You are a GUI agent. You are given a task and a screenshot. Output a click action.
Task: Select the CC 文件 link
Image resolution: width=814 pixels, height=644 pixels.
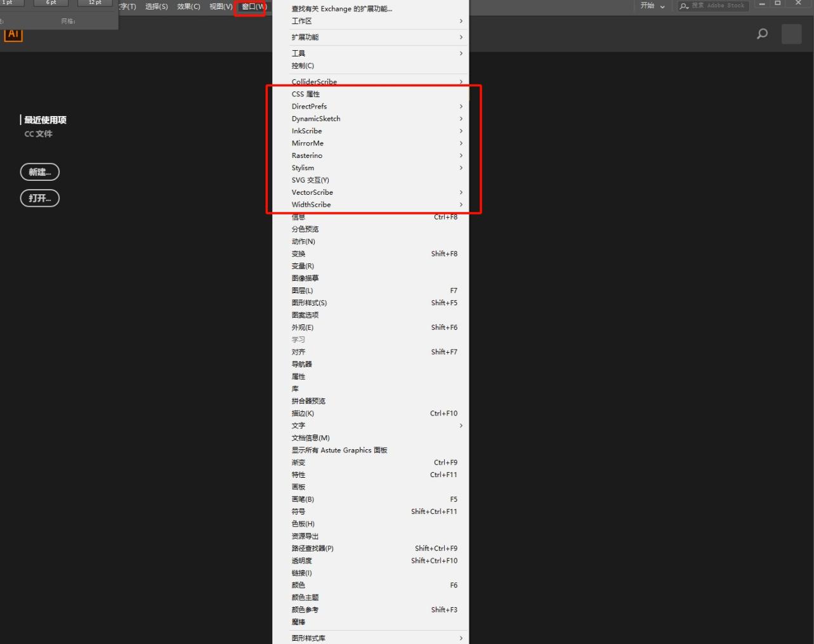pos(39,134)
